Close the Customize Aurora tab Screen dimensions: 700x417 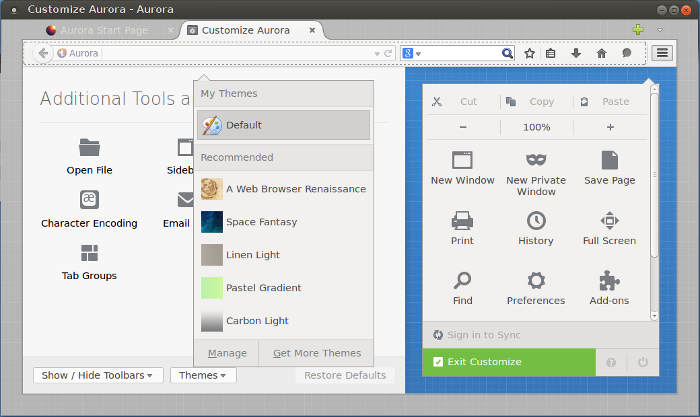[x=312, y=30]
